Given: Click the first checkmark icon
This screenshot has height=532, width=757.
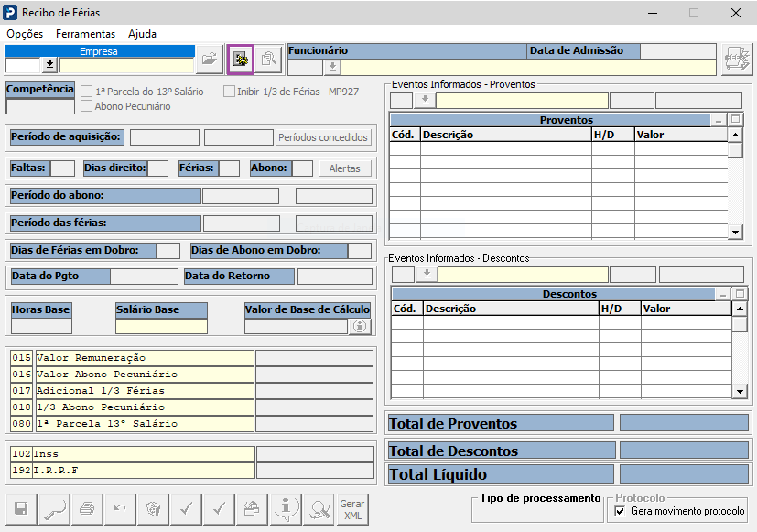Looking at the screenshot, I should coord(187,508).
